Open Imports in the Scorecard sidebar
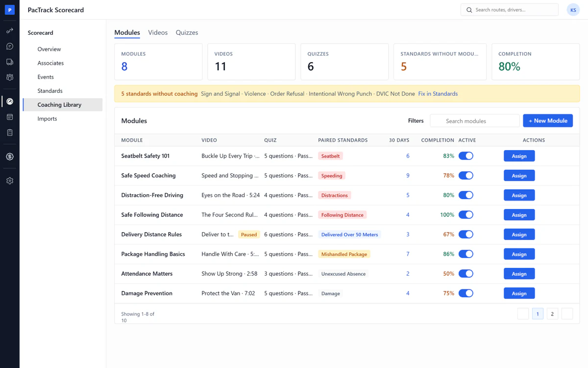Screen dimensions: 588x368 click(x=63, y=119)
